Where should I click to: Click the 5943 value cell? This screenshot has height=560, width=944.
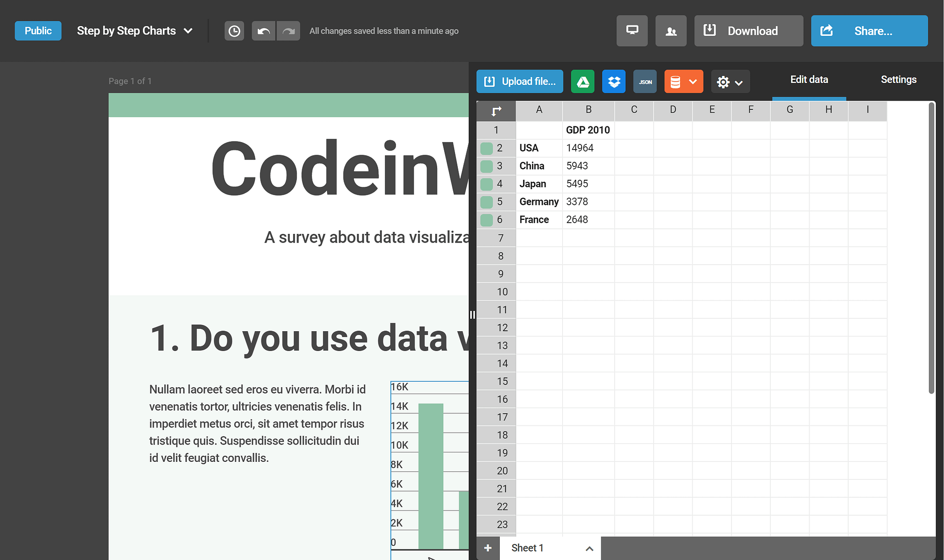[x=589, y=166]
